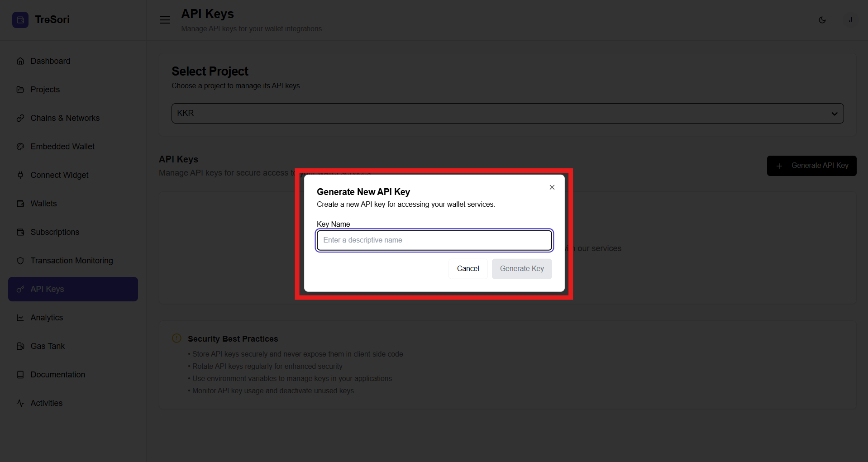This screenshot has height=462, width=868.
Task: Focus the Key Name input field
Action: (x=434, y=240)
